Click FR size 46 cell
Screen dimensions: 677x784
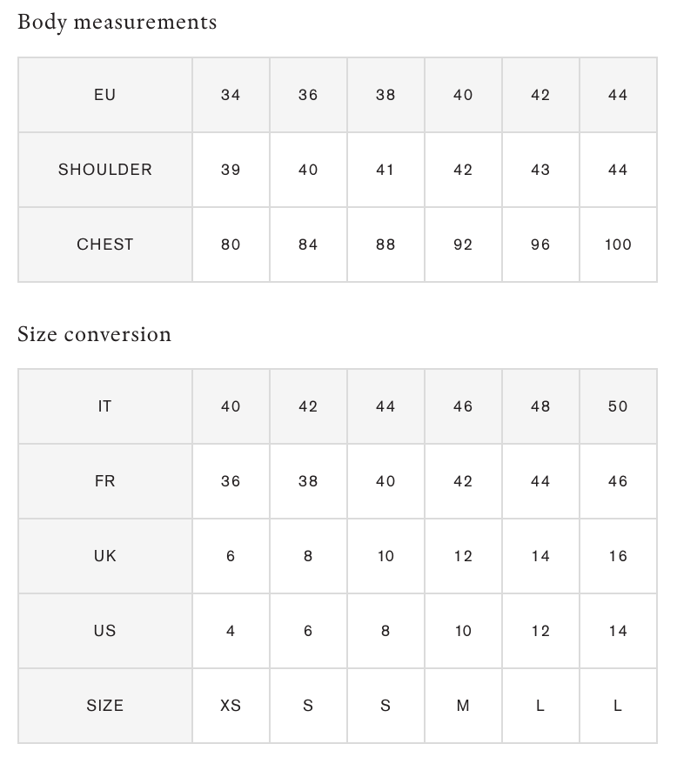click(618, 481)
